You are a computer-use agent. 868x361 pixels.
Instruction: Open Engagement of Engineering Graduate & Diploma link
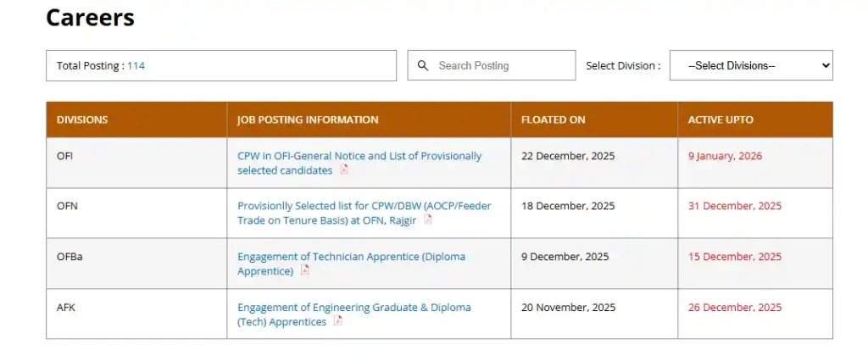[x=353, y=307]
